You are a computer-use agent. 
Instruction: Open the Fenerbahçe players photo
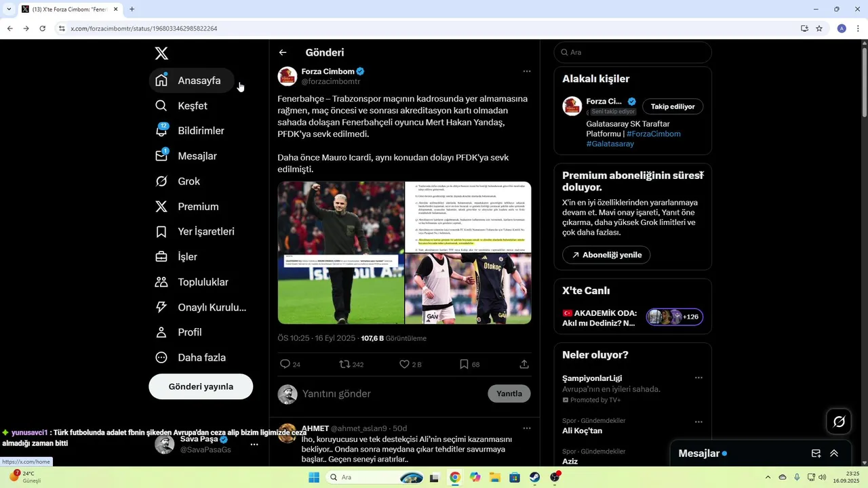468,289
